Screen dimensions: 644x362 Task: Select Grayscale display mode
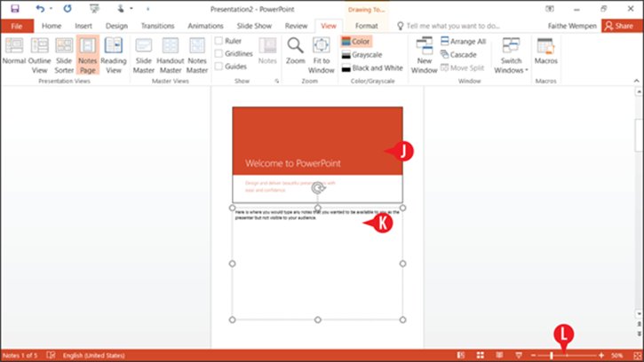(362, 55)
